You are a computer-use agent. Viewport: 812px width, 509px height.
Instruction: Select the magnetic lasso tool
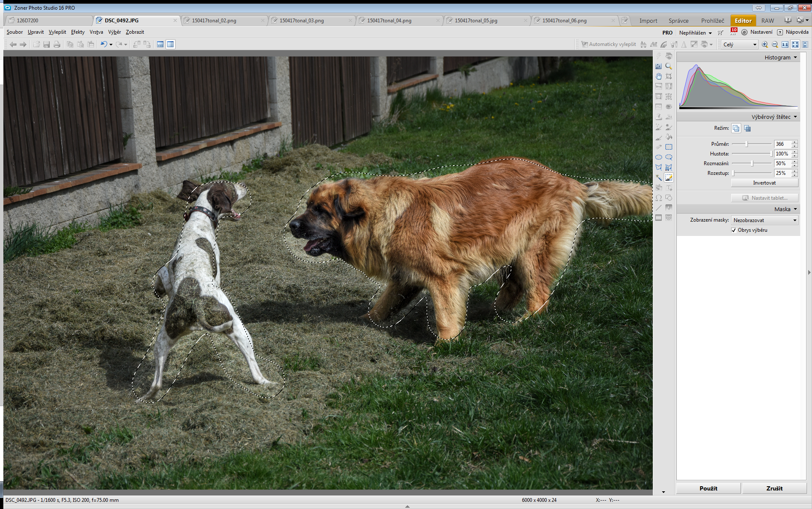(x=669, y=167)
